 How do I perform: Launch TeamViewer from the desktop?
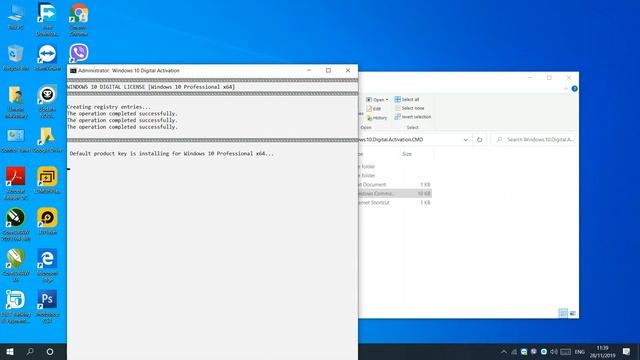tap(47, 58)
